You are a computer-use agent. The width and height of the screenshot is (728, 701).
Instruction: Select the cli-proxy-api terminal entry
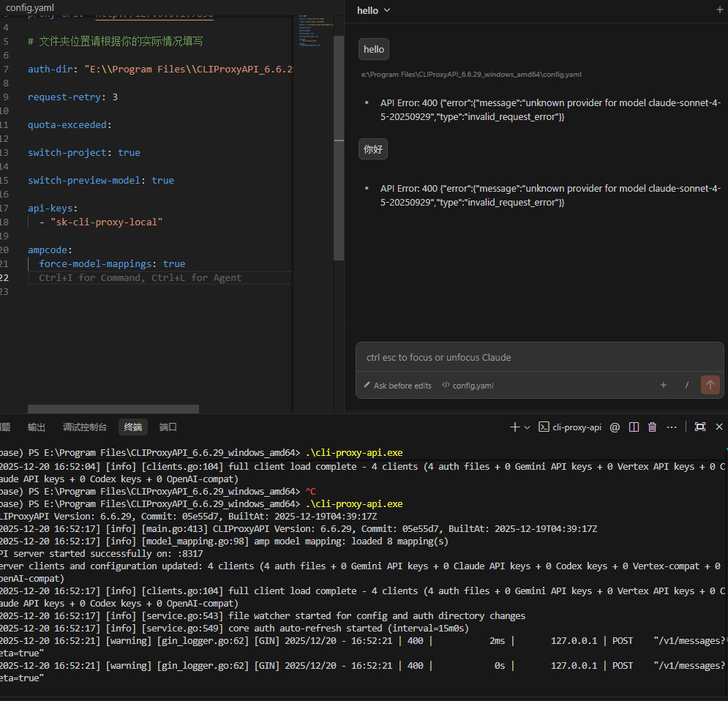coord(570,427)
